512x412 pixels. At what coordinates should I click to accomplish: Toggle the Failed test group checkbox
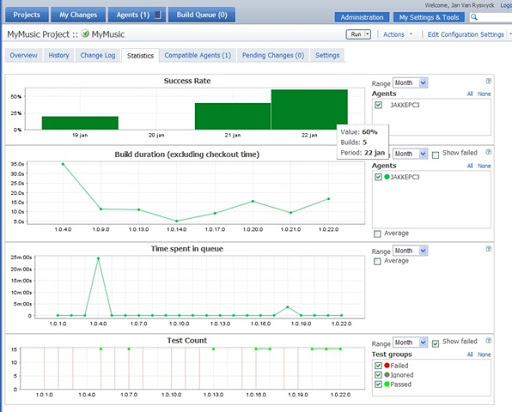pos(378,365)
